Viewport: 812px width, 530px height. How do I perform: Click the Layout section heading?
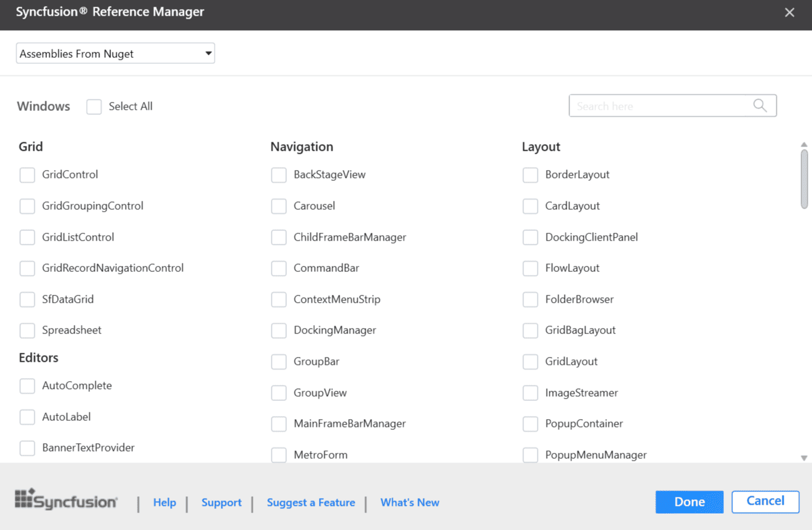[x=541, y=147]
